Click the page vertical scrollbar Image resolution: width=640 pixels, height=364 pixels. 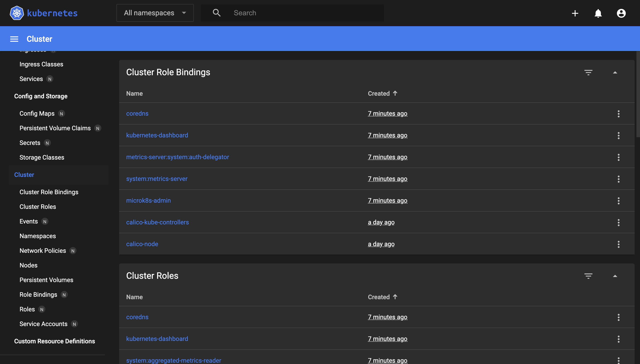(x=638, y=94)
